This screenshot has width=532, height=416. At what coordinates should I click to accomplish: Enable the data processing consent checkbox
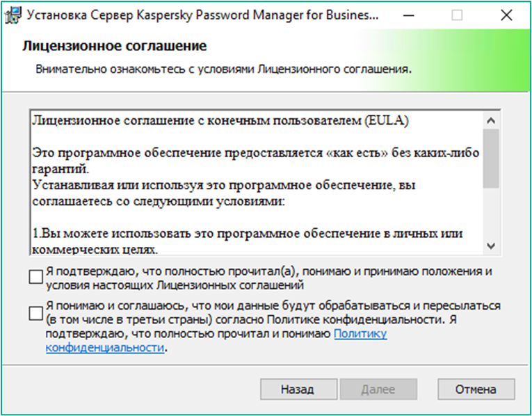[x=35, y=313]
